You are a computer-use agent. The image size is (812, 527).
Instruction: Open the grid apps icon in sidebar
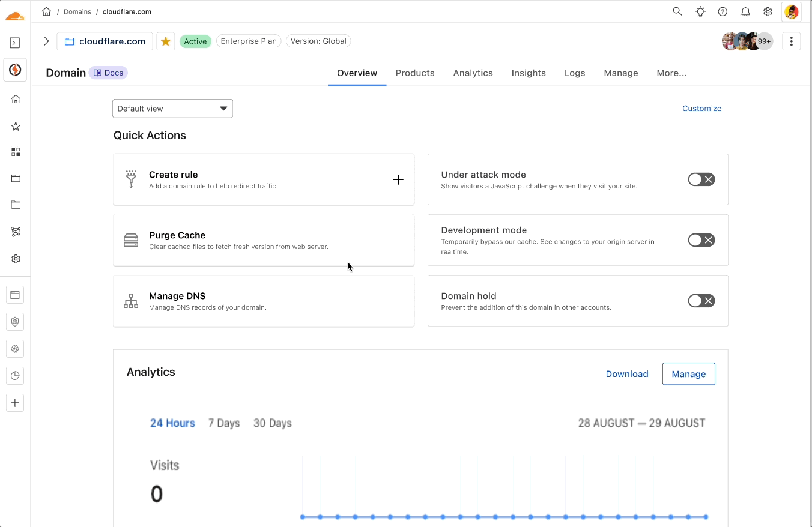(x=16, y=152)
